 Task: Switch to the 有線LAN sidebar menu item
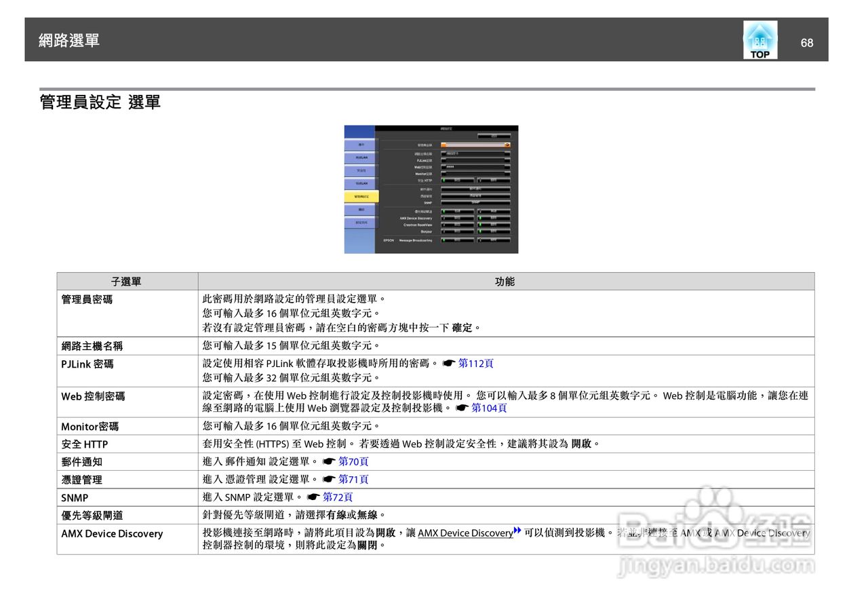(360, 183)
